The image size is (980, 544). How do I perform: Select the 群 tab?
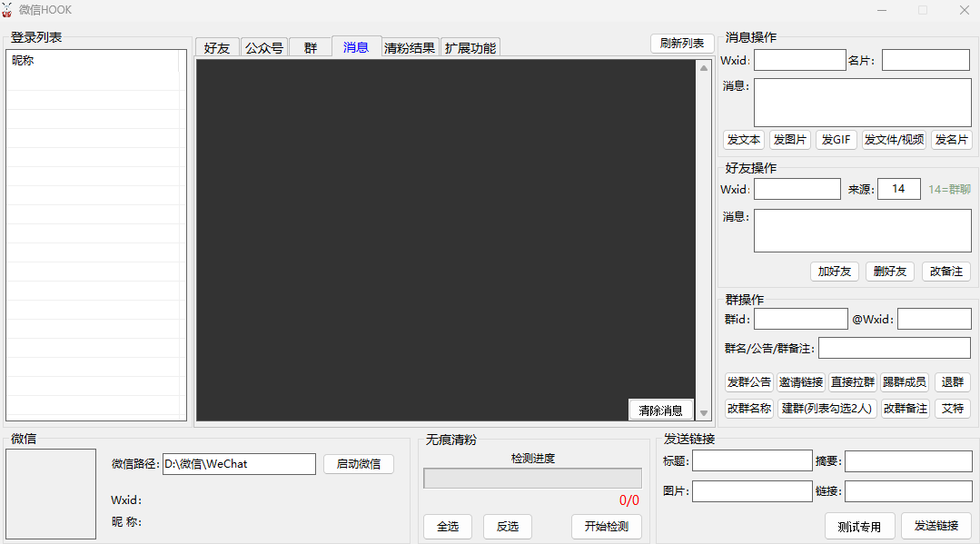coord(311,48)
